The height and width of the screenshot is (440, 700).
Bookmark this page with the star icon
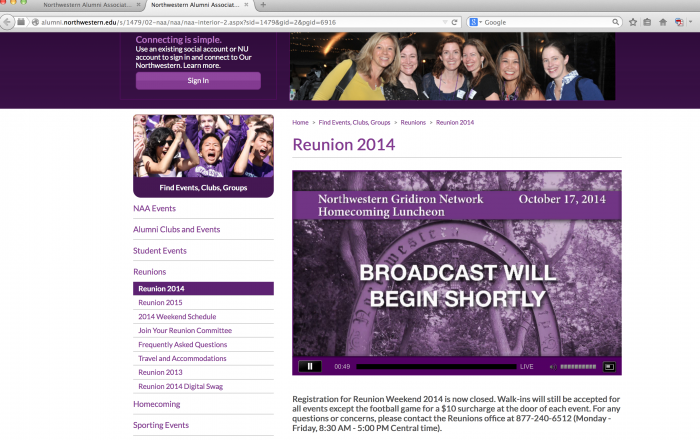click(x=633, y=22)
